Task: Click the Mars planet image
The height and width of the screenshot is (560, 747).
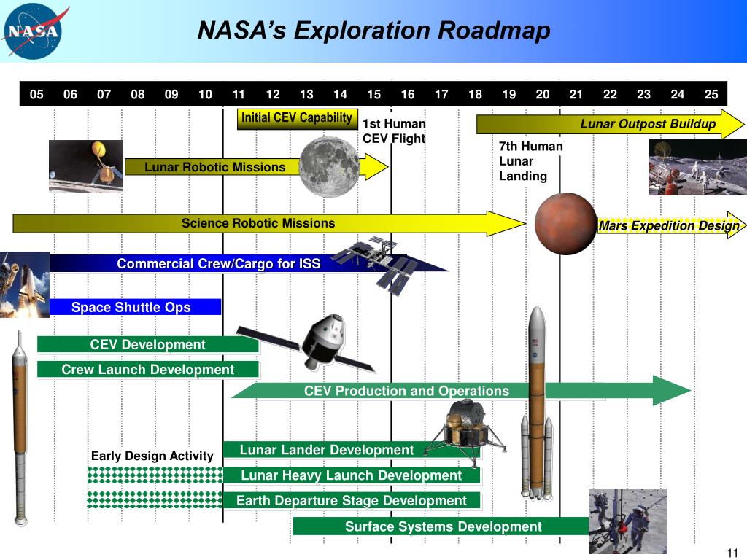Action: click(565, 223)
